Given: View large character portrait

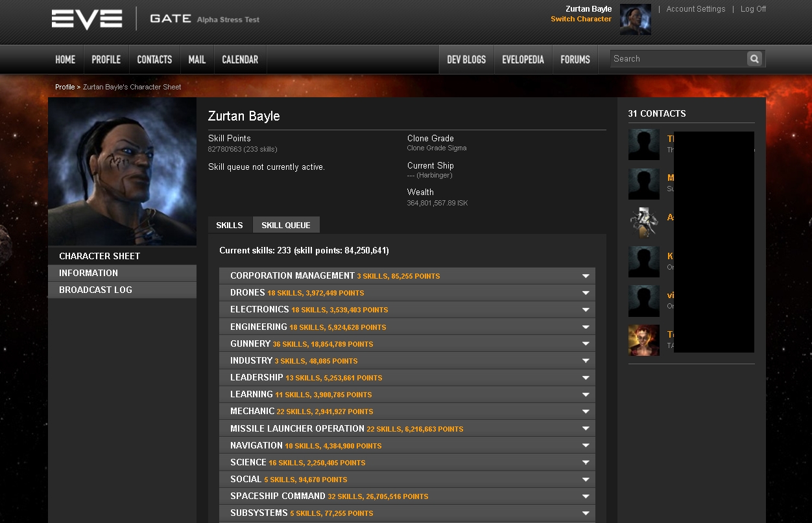Looking at the screenshot, I should pos(123,172).
